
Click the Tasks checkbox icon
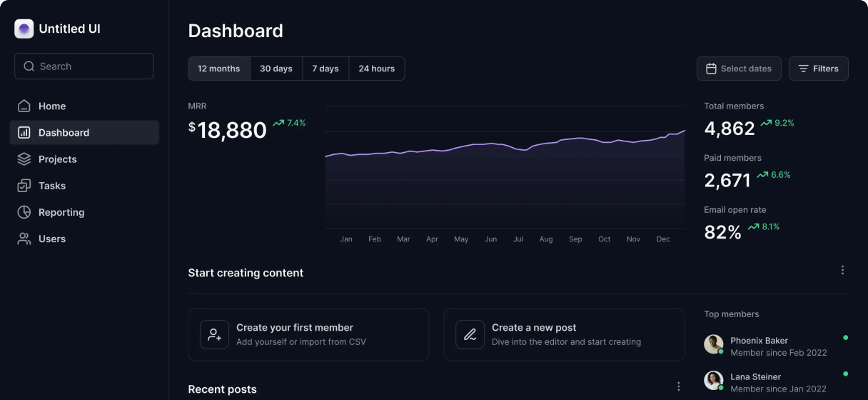pos(24,186)
